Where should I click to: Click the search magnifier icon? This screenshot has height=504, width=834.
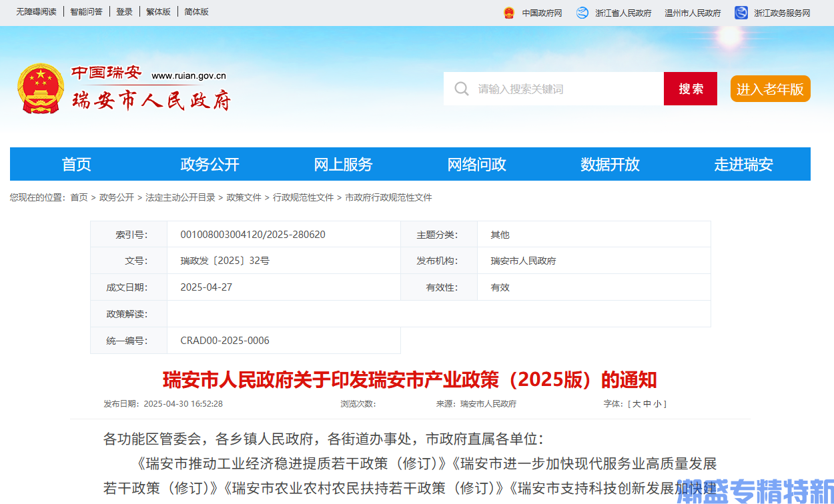[462, 89]
